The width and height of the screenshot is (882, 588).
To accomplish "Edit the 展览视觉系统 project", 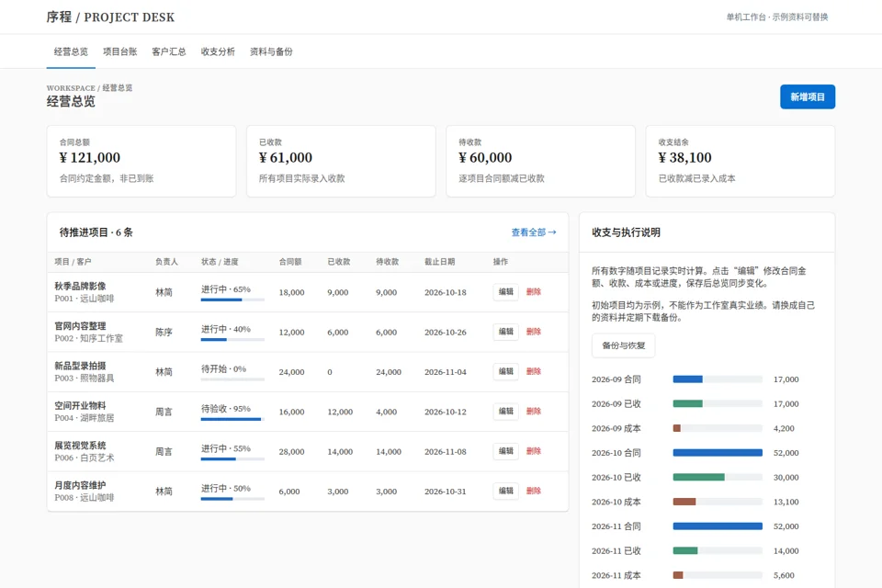I will point(505,451).
